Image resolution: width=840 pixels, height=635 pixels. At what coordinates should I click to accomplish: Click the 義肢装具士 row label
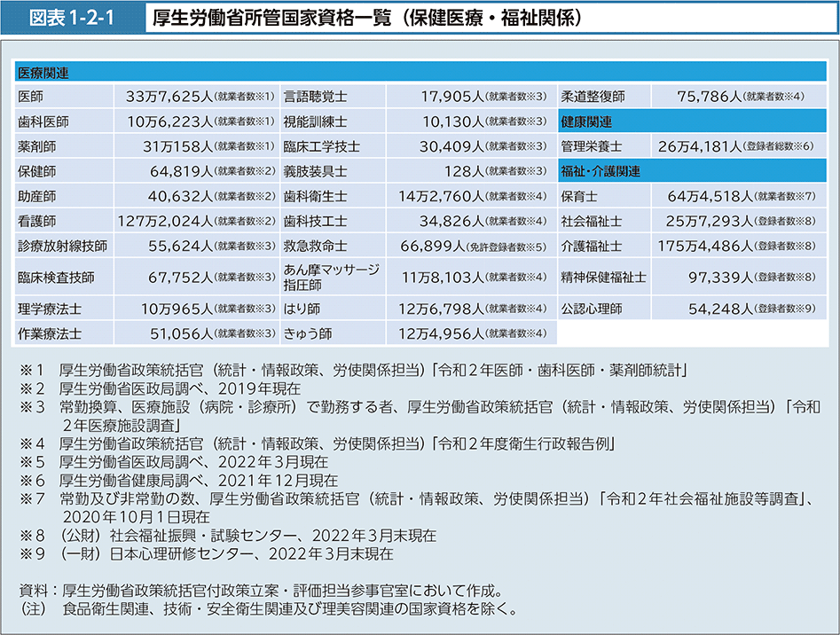[x=315, y=170]
